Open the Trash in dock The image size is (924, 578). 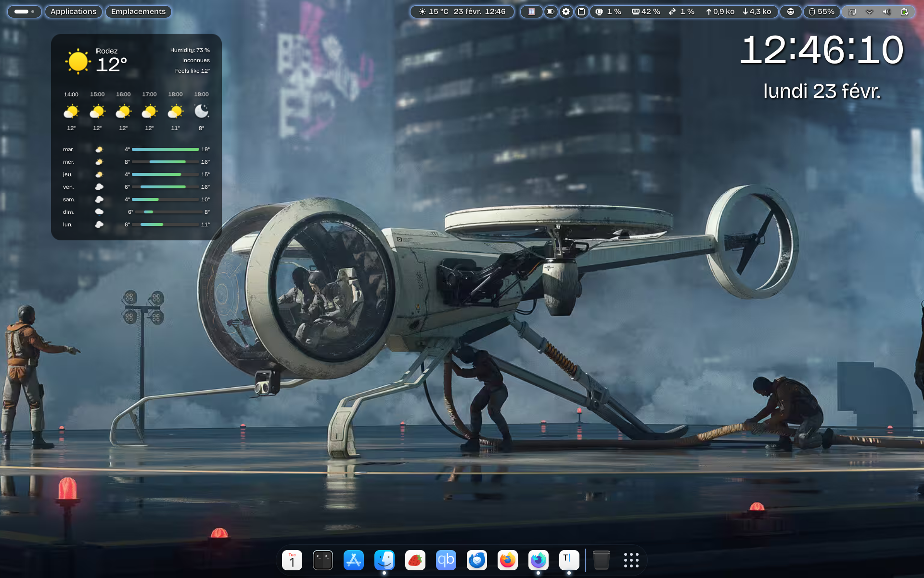click(x=601, y=560)
